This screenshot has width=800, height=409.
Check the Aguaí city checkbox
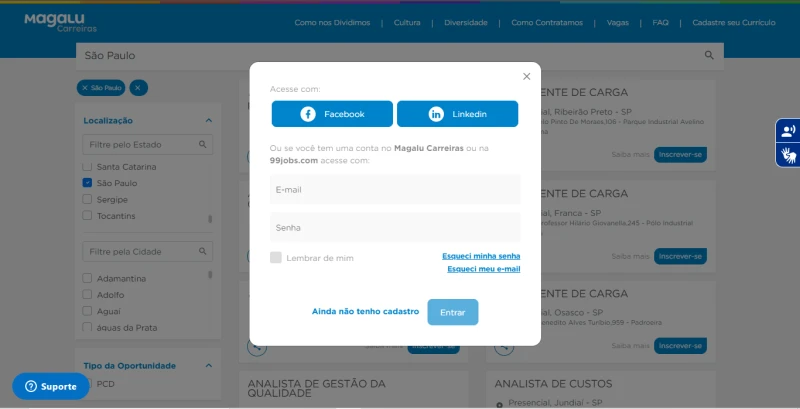click(x=87, y=311)
